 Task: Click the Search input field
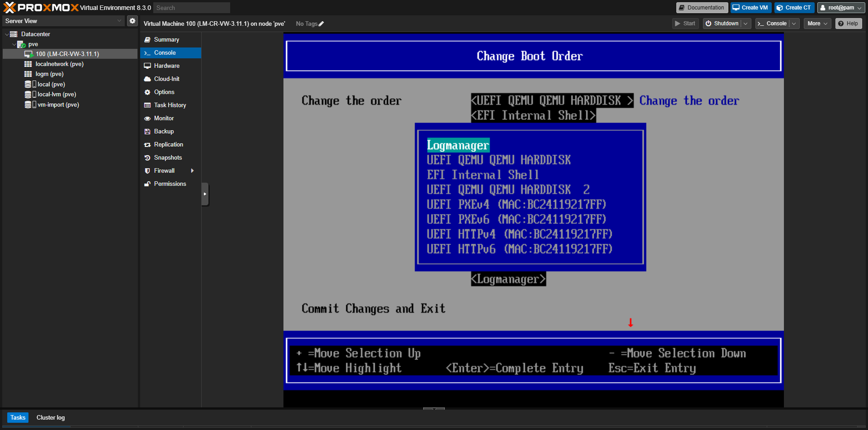192,8
